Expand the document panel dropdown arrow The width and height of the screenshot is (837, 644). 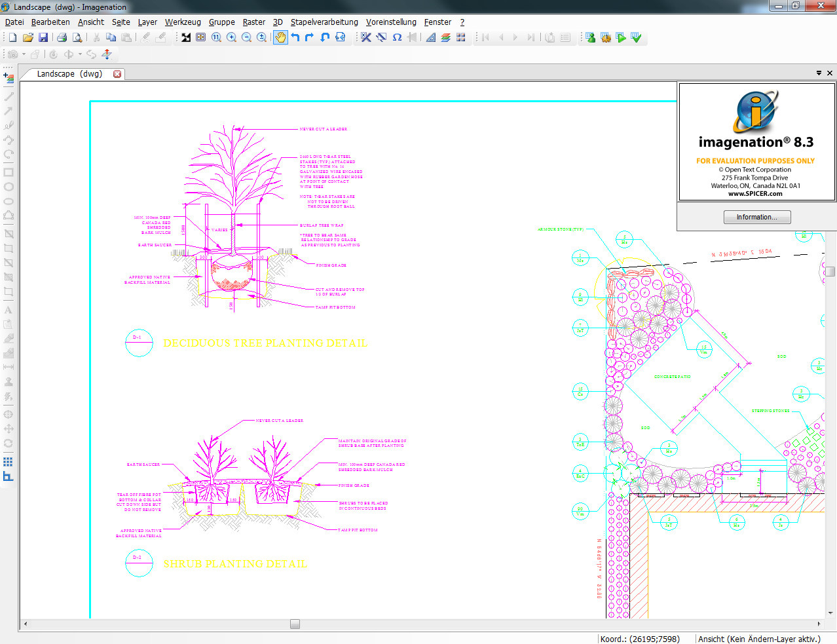click(819, 73)
